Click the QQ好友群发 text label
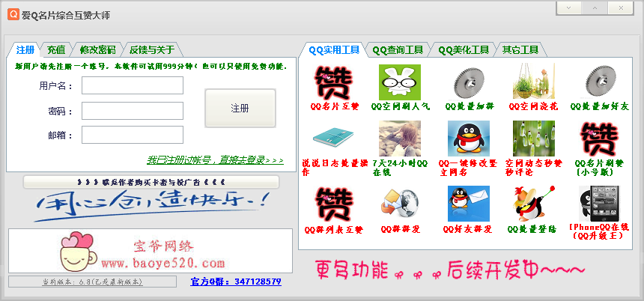Image resolution: width=644 pixels, height=301 pixels. point(467,229)
